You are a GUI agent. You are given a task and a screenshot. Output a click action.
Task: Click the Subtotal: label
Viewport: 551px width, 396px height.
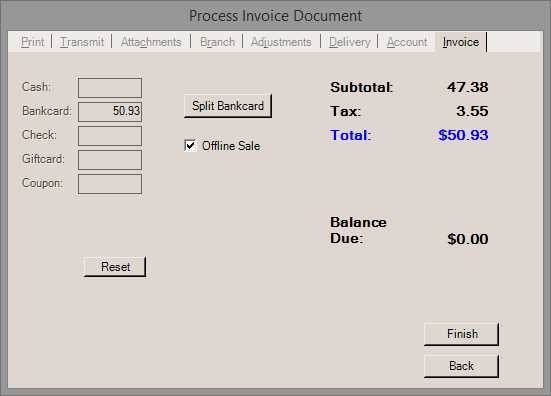362,87
